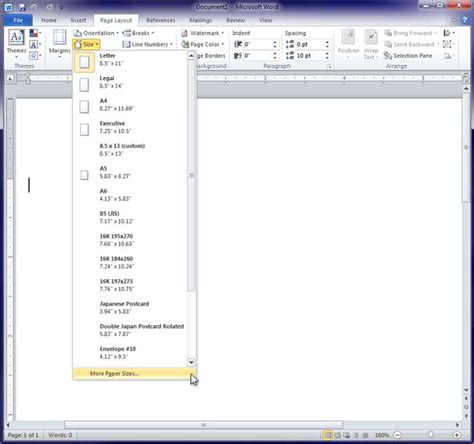Click the 160% zoom level
The image size is (474, 444).
[x=382, y=435]
